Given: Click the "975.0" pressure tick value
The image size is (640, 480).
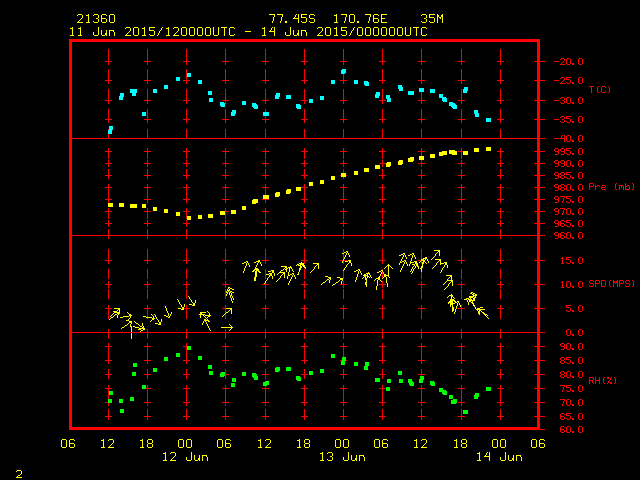Looking at the screenshot, I should [569, 200].
